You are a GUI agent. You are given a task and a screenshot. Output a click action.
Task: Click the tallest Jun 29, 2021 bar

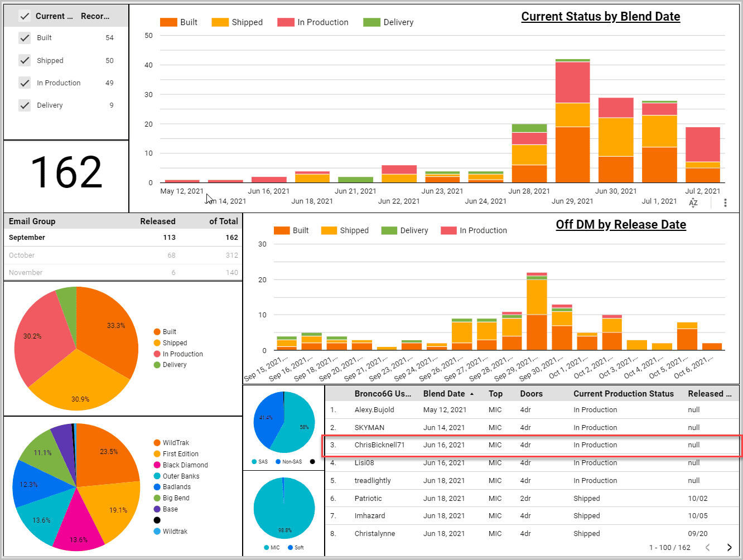[x=572, y=120]
